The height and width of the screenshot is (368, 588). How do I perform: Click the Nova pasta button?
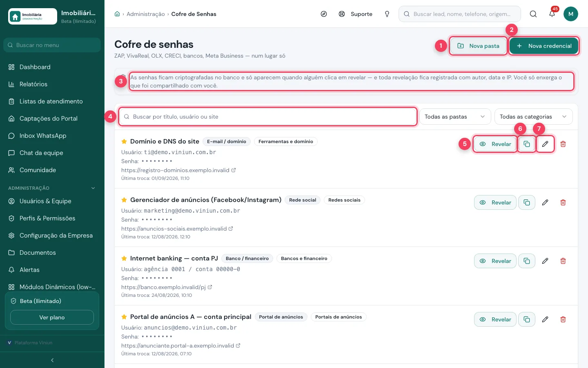pos(478,46)
